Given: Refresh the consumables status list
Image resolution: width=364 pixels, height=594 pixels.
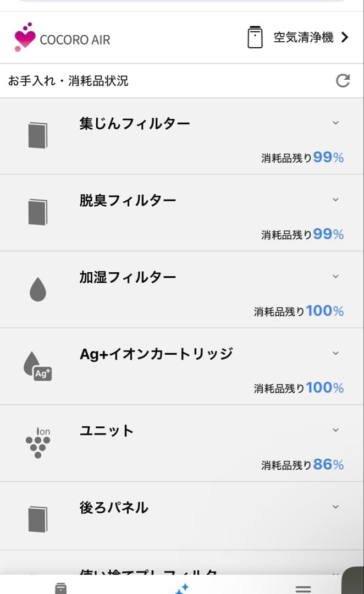Looking at the screenshot, I should pos(343,81).
